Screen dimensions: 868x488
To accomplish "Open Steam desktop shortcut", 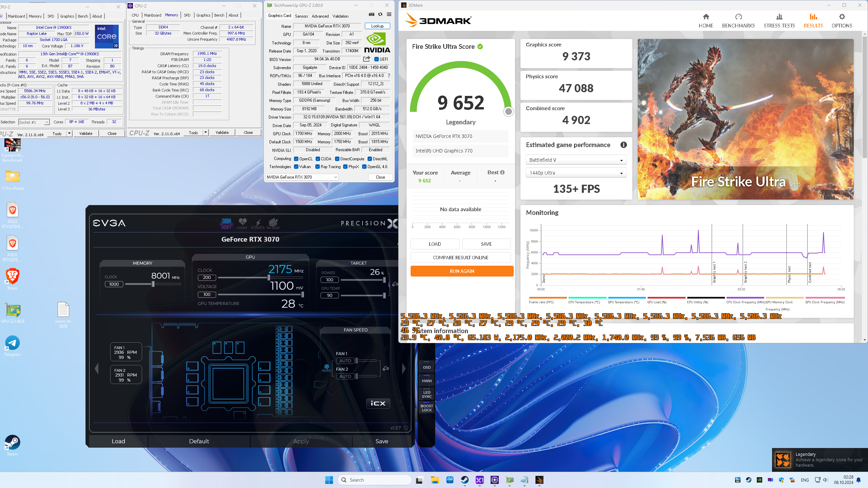I will [x=12, y=445].
